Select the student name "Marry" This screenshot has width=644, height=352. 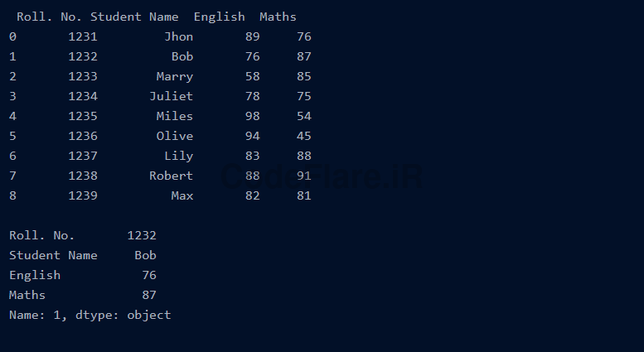(x=174, y=76)
